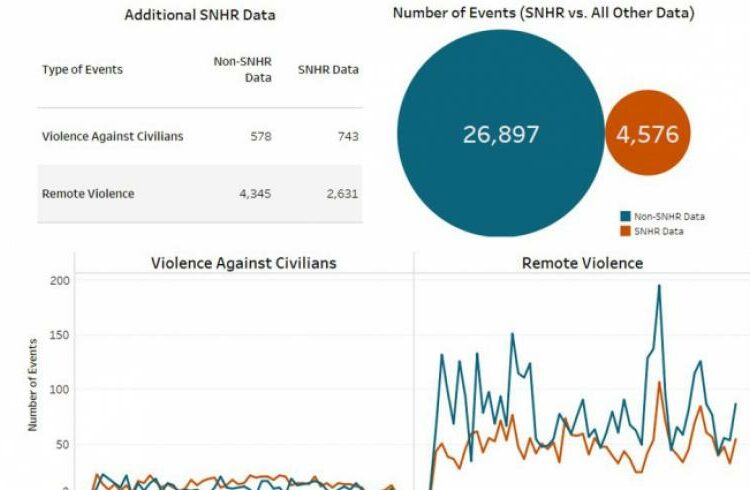
Task: Click the Remote Violence line chart header
Action: pos(582,263)
